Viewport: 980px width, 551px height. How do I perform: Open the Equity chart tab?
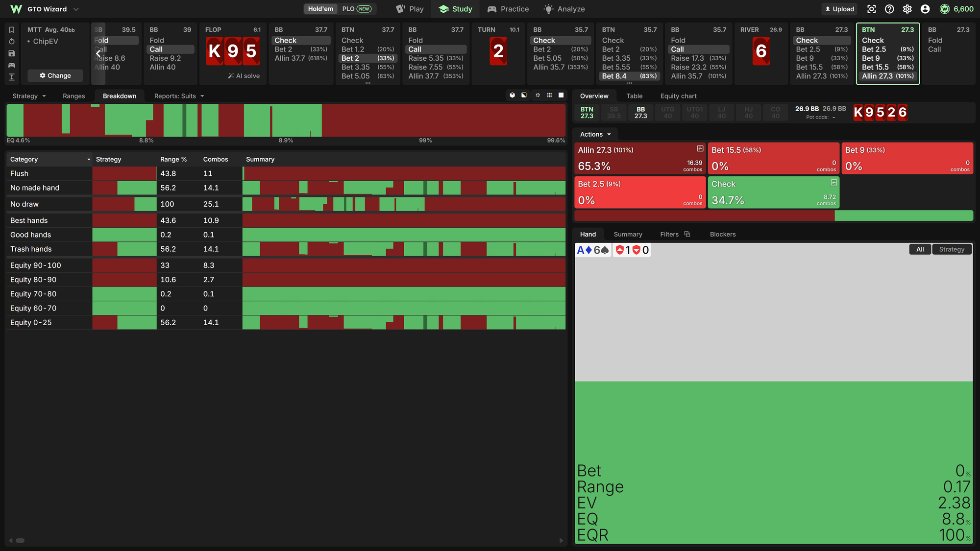678,96
